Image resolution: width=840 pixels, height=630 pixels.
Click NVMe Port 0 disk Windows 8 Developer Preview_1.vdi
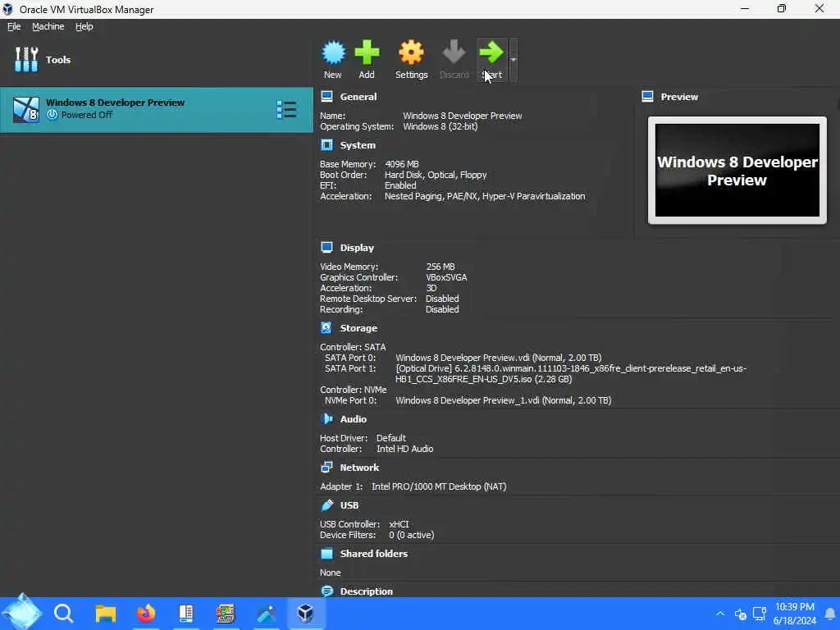coord(503,400)
